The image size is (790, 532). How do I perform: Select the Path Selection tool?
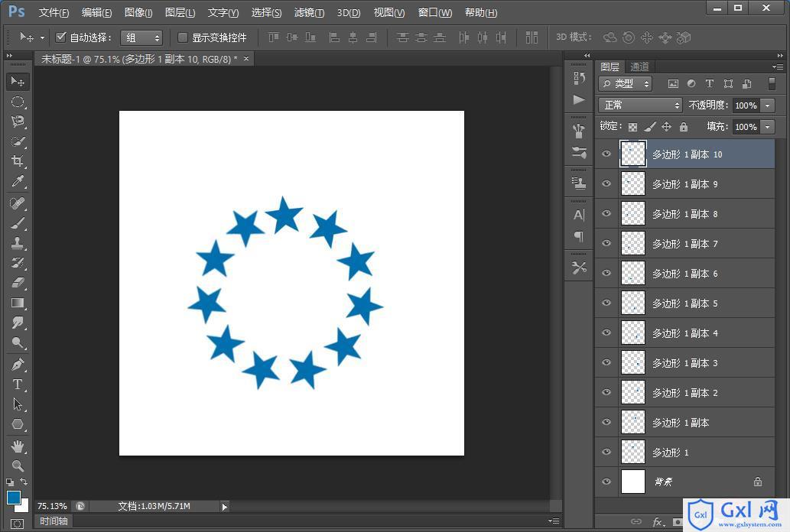[x=18, y=404]
